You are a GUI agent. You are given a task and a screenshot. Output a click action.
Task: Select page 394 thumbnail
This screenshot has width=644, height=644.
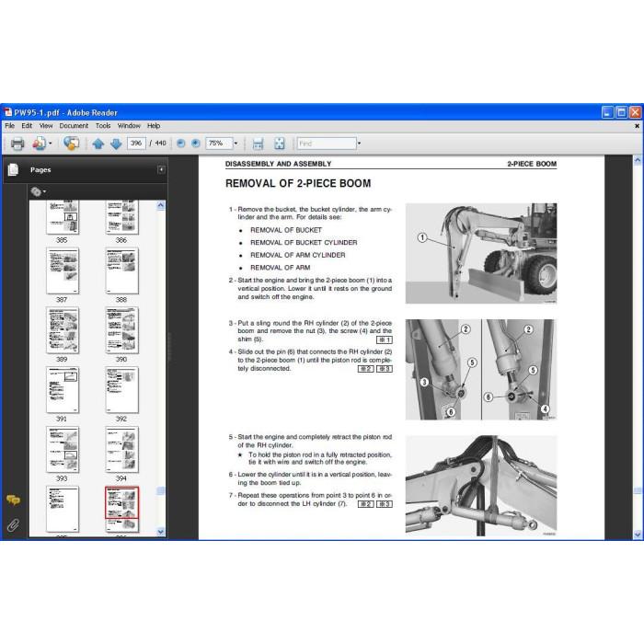pos(122,449)
